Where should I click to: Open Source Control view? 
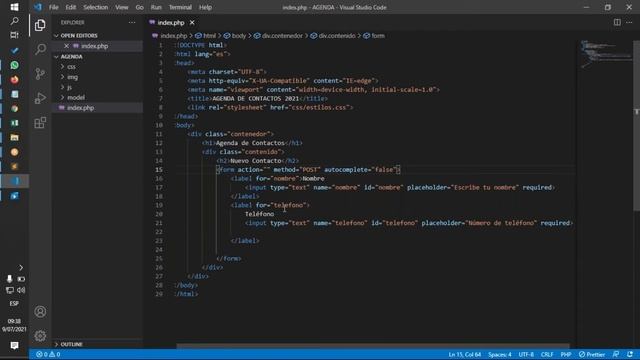tap(40, 74)
